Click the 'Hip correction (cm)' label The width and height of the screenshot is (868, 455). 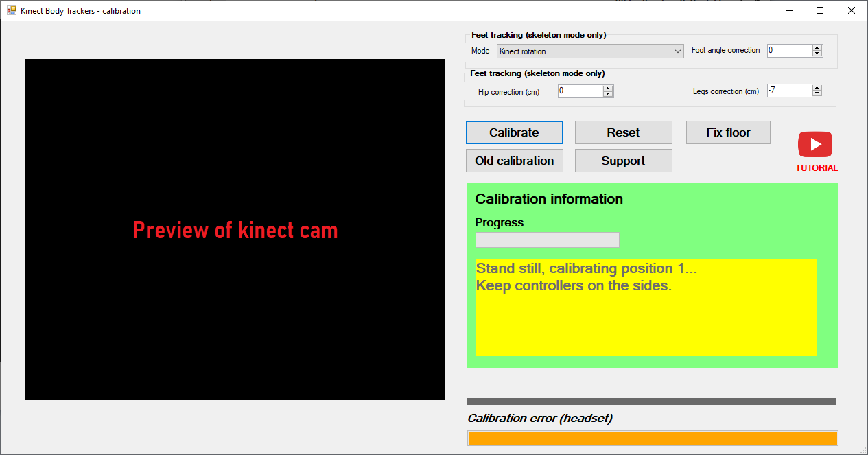pos(508,92)
